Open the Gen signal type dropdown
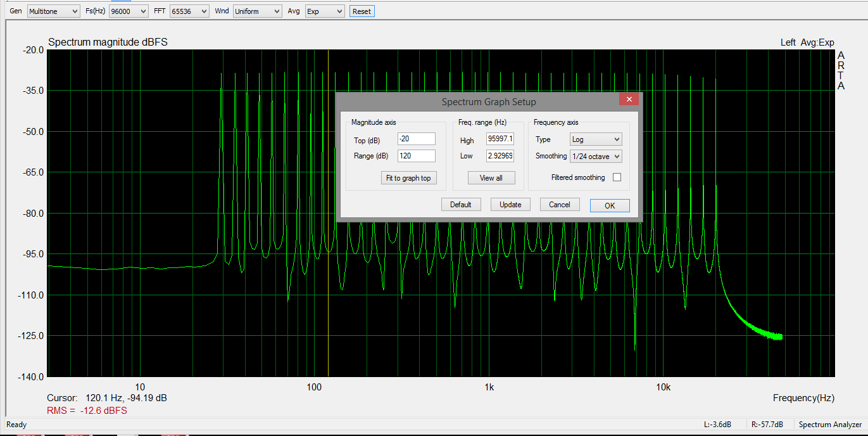This screenshot has width=868, height=436. [x=53, y=11]
